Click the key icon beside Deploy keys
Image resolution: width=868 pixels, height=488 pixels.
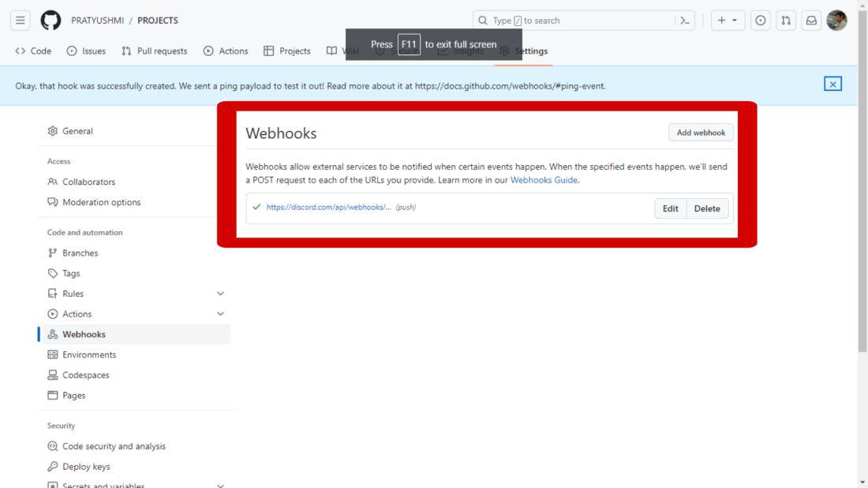[x=53, y=467]
